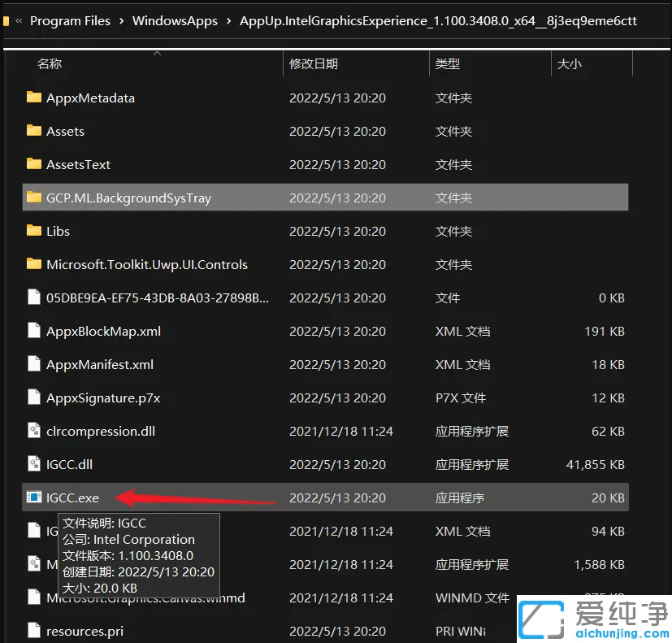Click the IGCC.dll gear icon
The width and height of the screenshot is (672, 643).
click(33, 464)
